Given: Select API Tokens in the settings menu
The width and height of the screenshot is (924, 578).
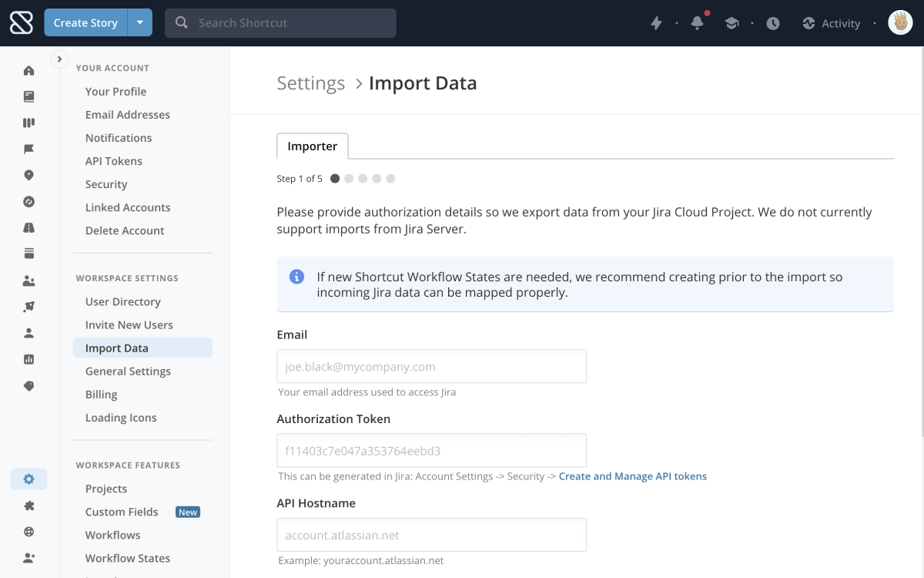Looking at the screenshot, I should 114,160.
